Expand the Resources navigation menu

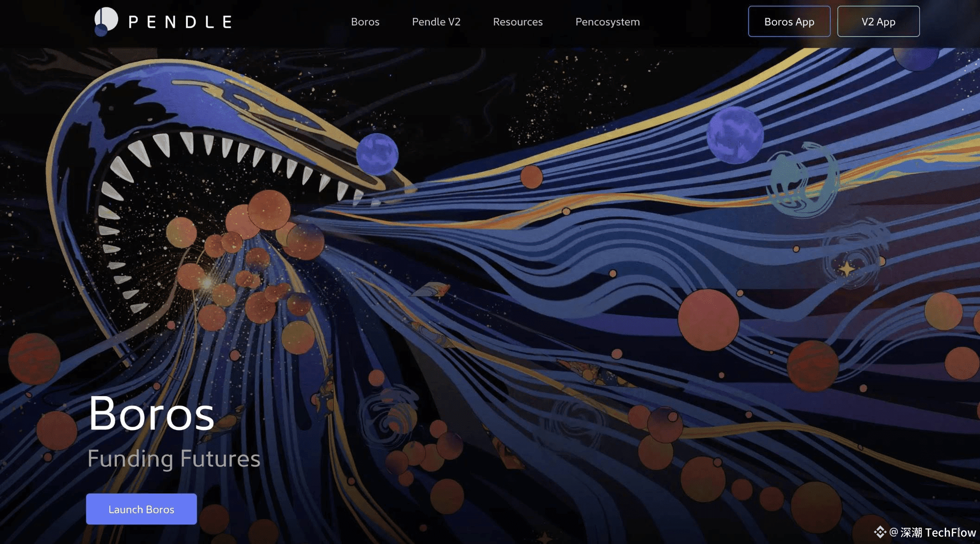click(x=517, y=22)
